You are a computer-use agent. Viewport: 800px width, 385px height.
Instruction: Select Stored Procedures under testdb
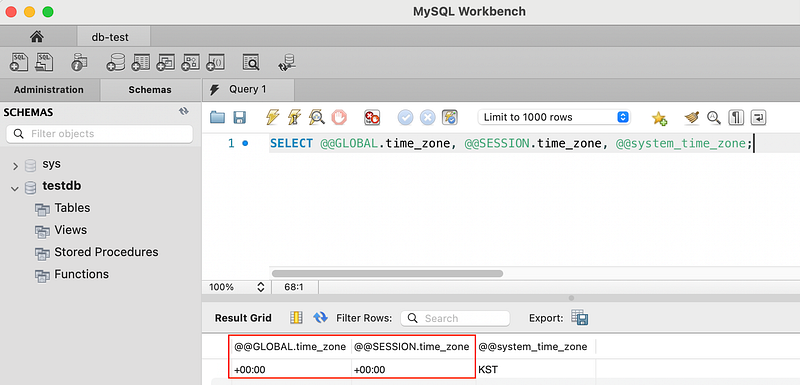tap(106, 252)
